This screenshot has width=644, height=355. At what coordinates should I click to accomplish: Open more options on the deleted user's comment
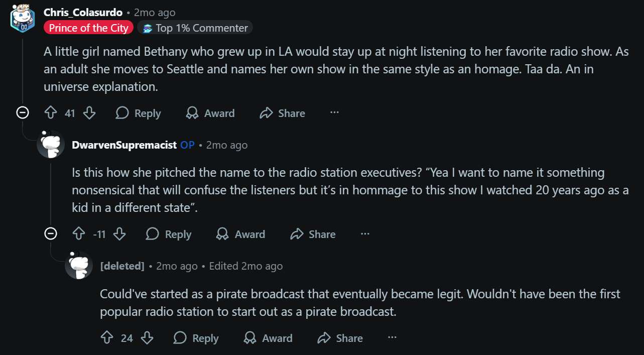pyautogui.click(x=393, y=338)
